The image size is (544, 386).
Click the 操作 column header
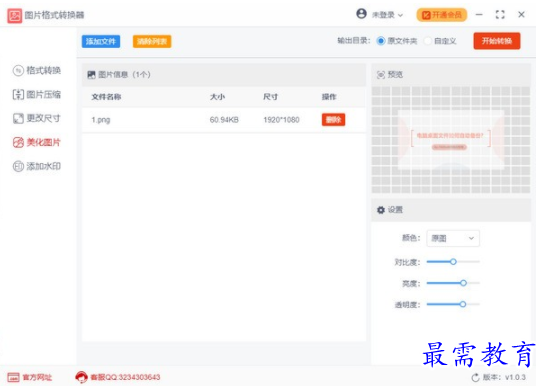pyautogui.click(x=329, y=97)
